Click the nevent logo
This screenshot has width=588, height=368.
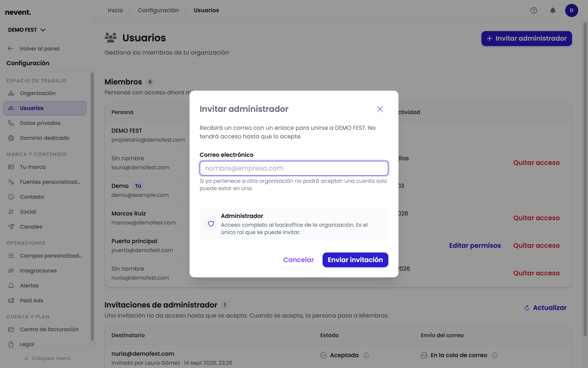point(18,12)
